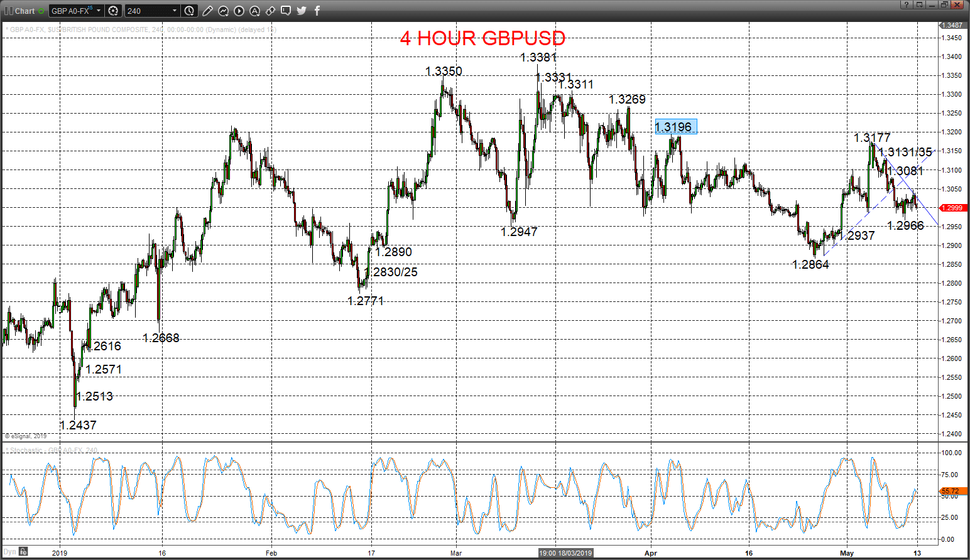Open the chat comment bubble icon
The height and width of the screenshot is (560, 970).
tap(286, 11)
